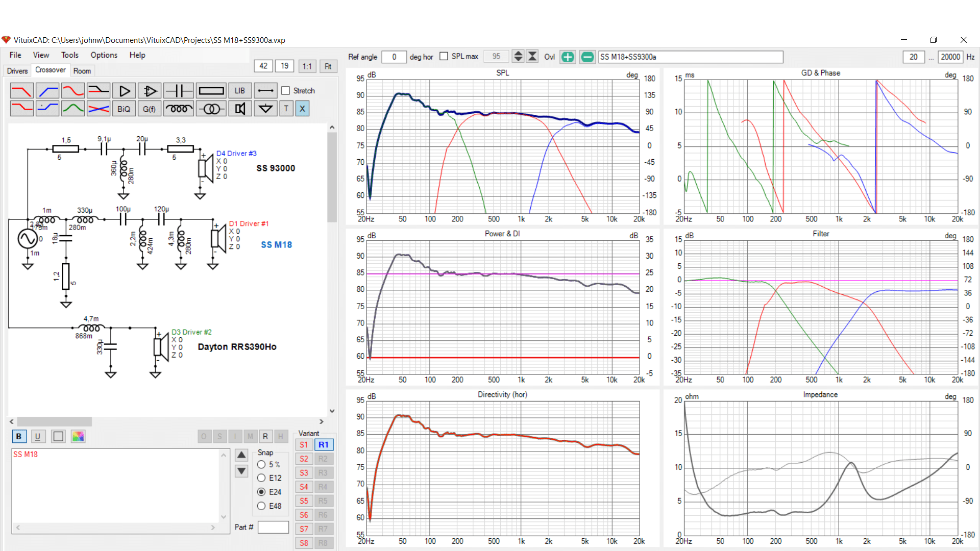
Task: Select the wire connection tool
Action: (x=265, y=91)
